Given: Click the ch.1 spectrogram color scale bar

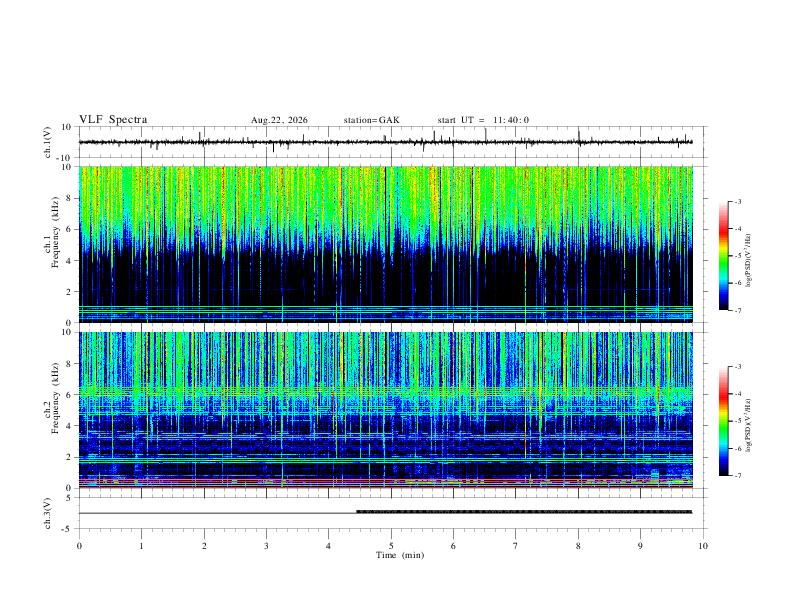Looking at the screenshot, I should tap(723, 256).
